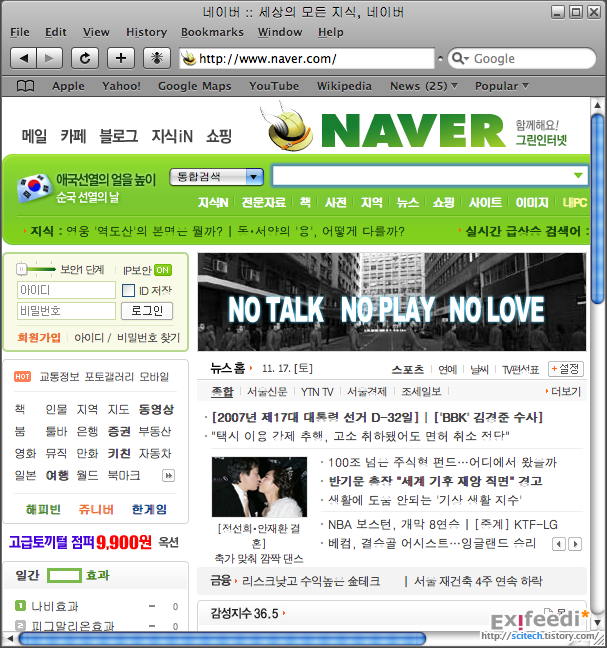Click the NAVER winged hat logo
607x648 pixels.
point(286,126)
